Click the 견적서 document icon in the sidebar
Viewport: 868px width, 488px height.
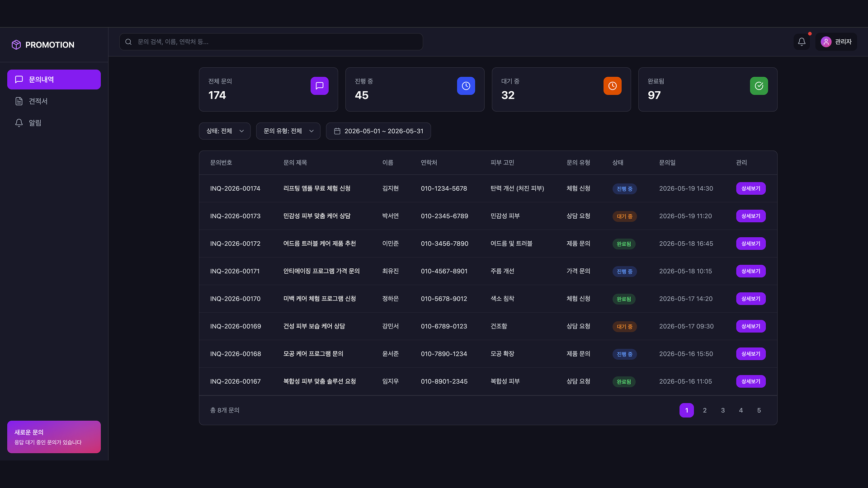point(19,101)
